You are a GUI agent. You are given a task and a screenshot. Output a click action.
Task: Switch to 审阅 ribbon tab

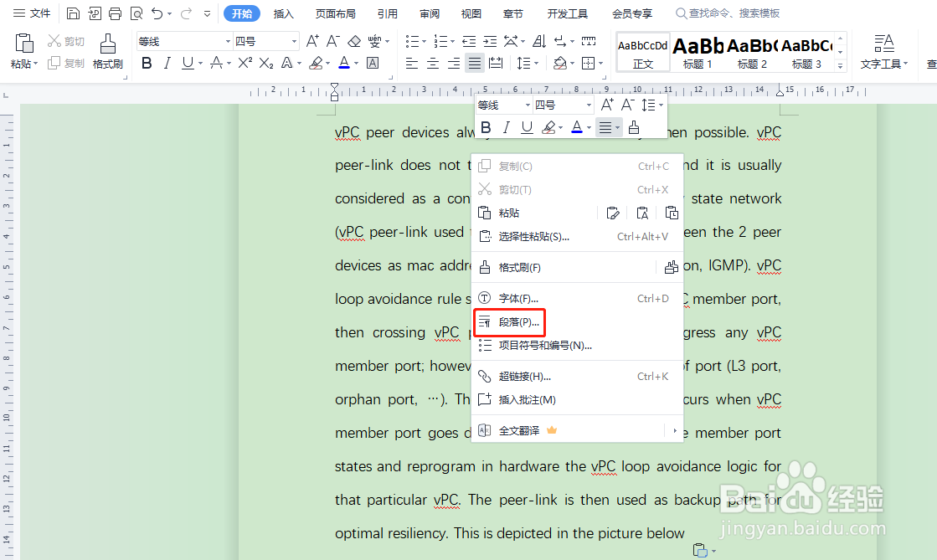429,13
